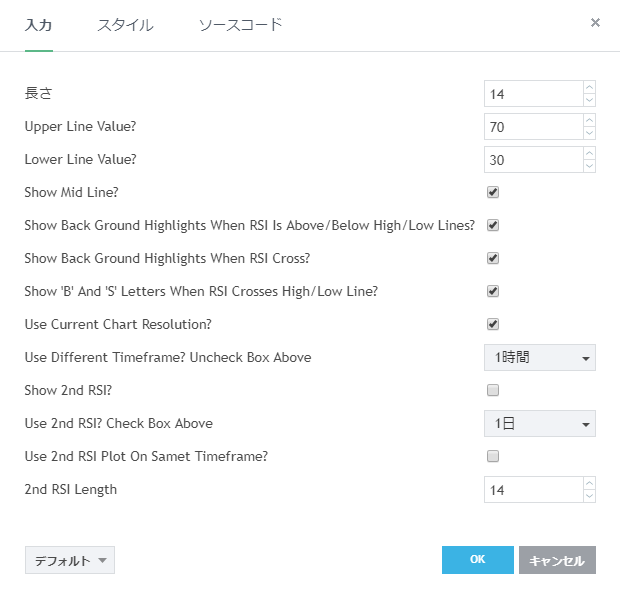Viewport: 620px width, 597px height.
Task: Expand the デフォルト dropdown button
Action: coord(70,561)
